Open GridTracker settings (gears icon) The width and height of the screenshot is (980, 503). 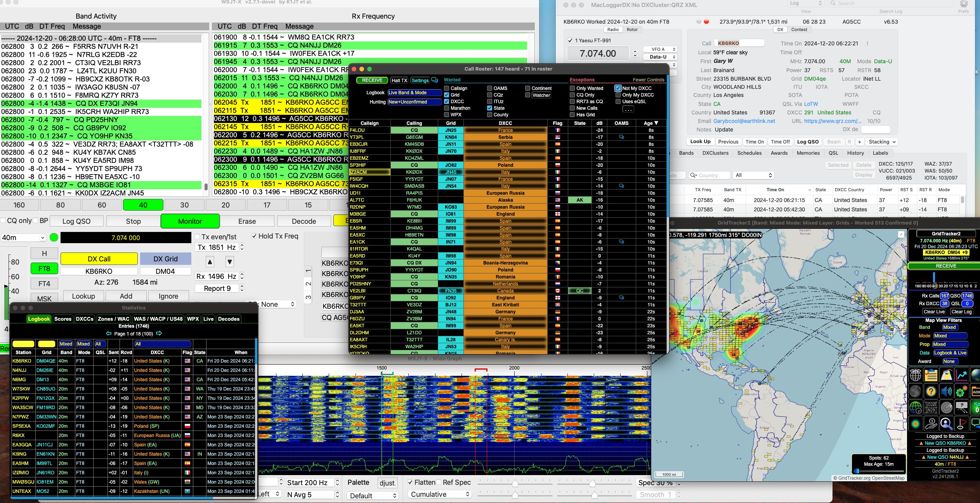point(962,392)
